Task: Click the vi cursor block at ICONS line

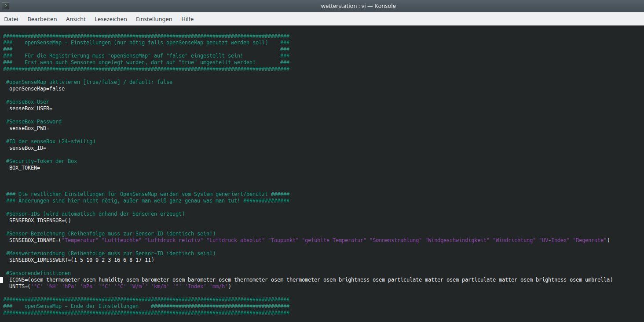Action: 1,280
